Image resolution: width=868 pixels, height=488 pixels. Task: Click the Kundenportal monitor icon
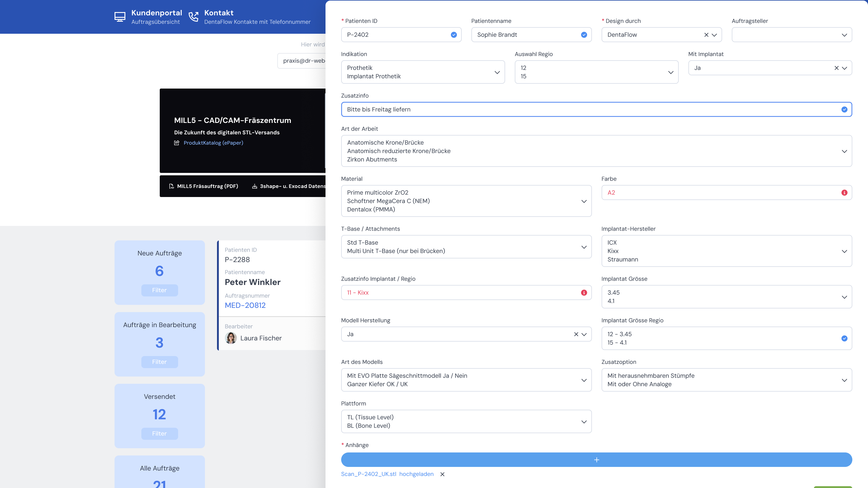point(120,17)
